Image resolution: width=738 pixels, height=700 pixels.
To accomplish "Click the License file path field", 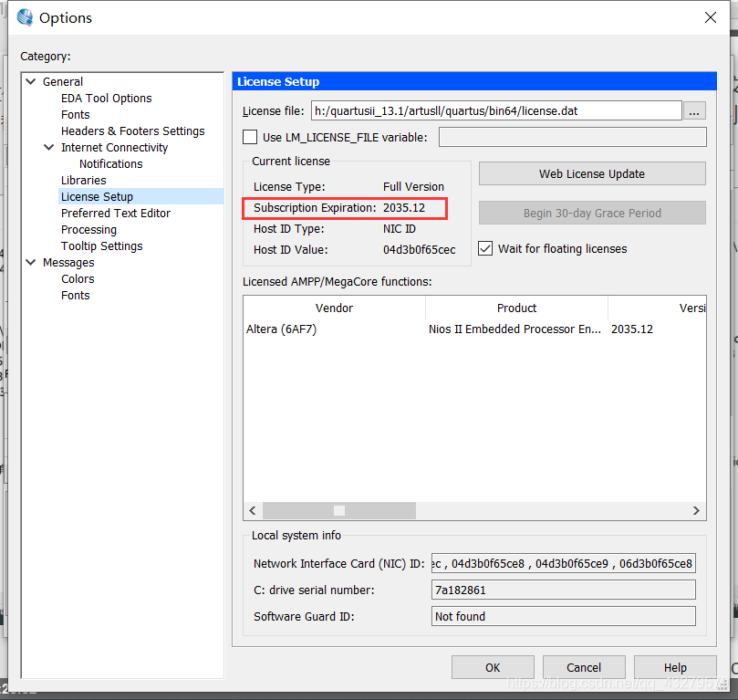I will (496, 110).
